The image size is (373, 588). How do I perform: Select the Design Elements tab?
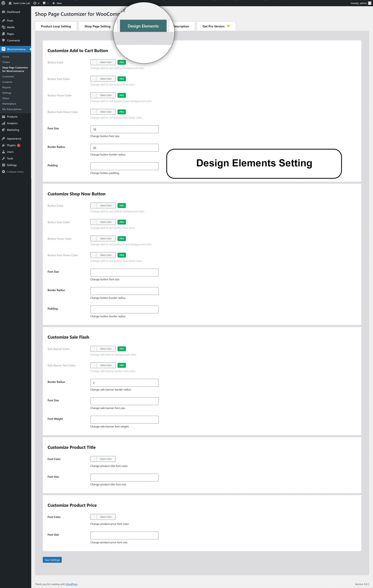143,26
